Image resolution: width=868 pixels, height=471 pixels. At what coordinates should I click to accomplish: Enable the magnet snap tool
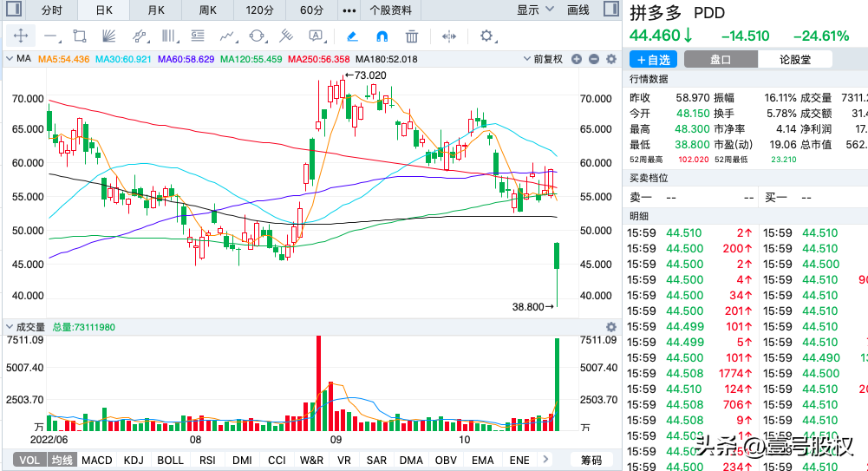click(x=382, y=36)
